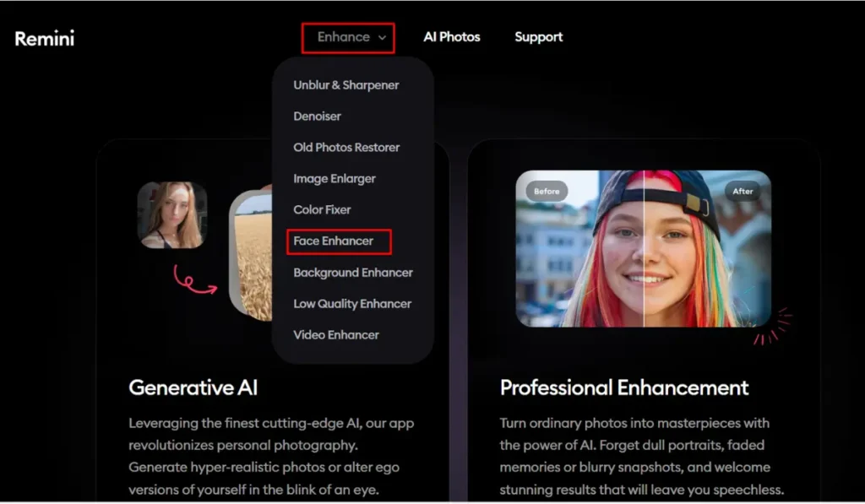Click the Enhance dropdown chevron arrow
Image resolution: width=865 pixels, height=504 pixels.
380,37
